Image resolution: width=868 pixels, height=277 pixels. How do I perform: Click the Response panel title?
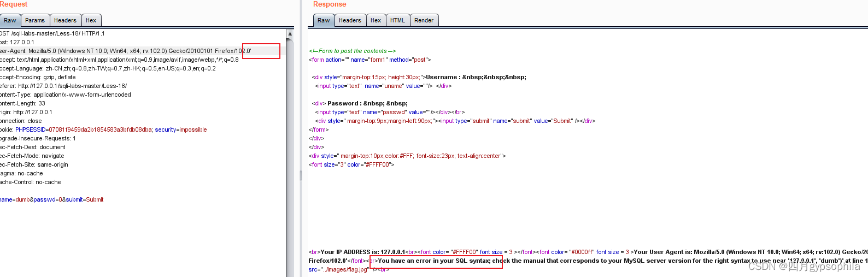point(330,4)
